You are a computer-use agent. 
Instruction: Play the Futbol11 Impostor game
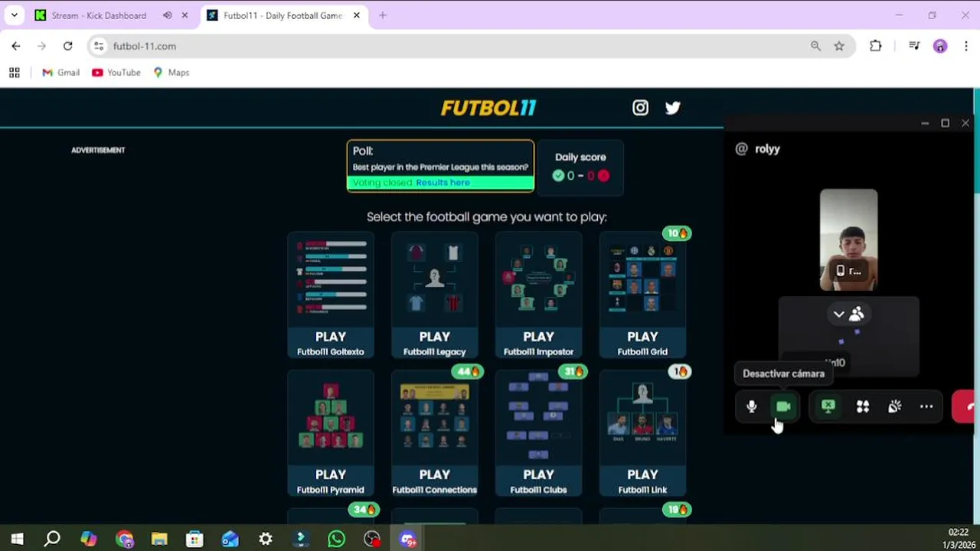pyautogui.click(x=538, y=295)
